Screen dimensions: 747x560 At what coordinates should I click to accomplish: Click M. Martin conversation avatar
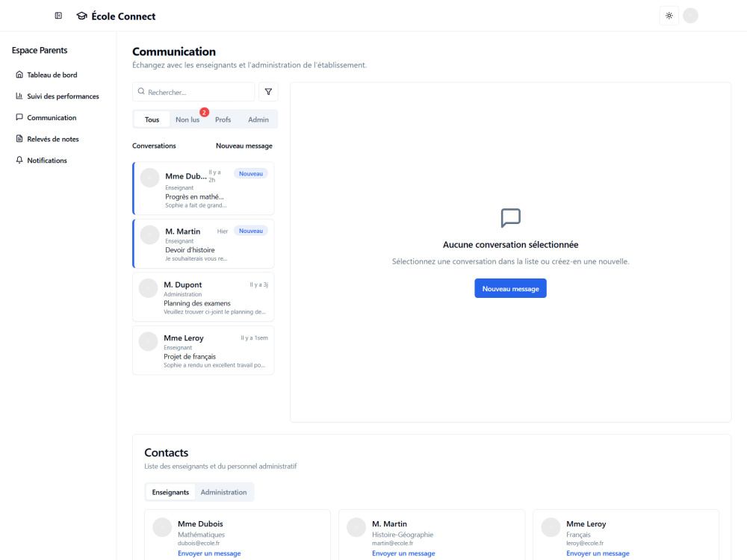click(149, 235)
